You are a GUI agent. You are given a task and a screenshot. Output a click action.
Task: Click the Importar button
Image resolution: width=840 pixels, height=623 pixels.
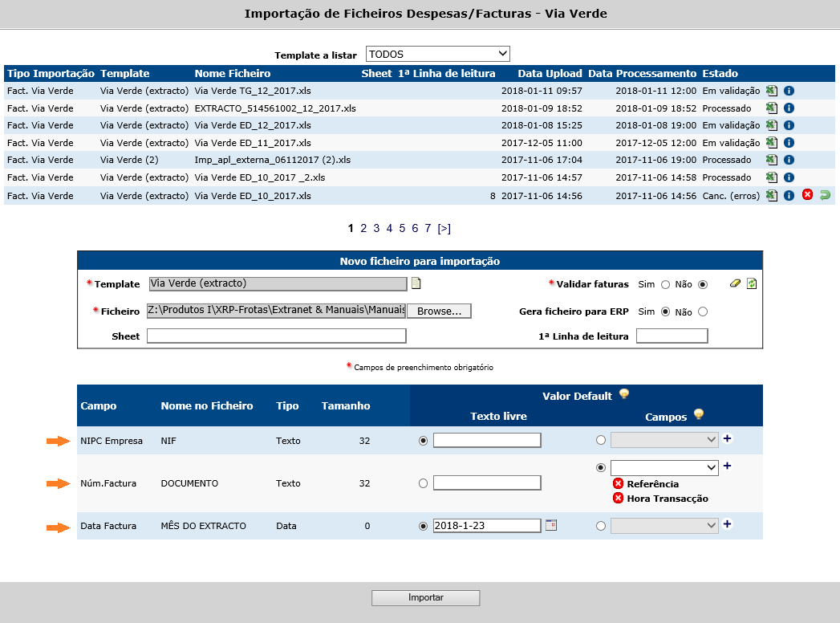(426, 598)
